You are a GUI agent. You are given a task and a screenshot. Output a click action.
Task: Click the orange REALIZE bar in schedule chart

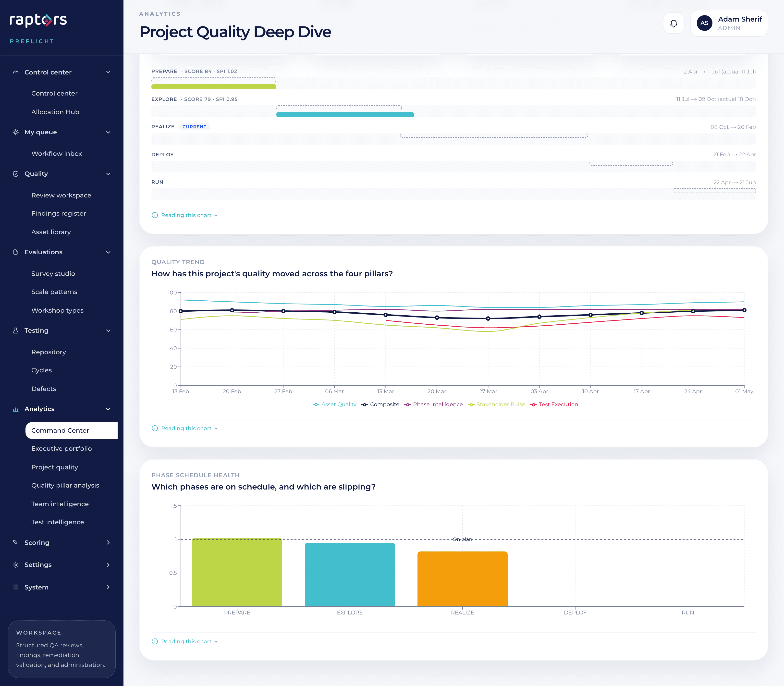pos(463,579)
